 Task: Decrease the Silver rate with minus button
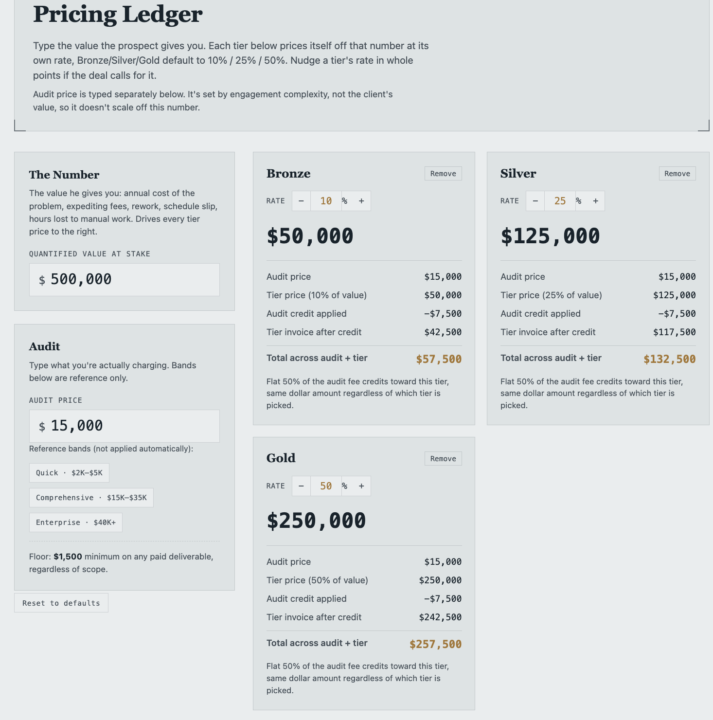pyautogui.click(x=535, y=201)
